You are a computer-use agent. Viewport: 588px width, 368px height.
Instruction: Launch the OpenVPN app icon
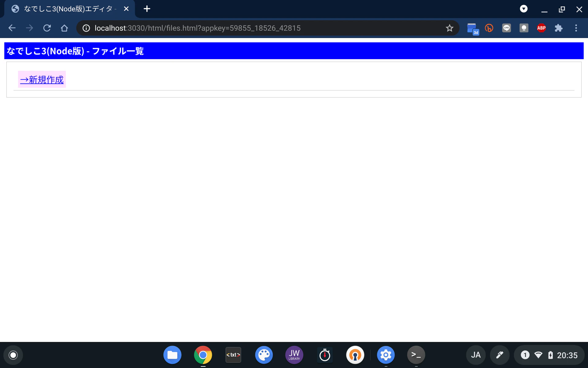tap(355, 355)
